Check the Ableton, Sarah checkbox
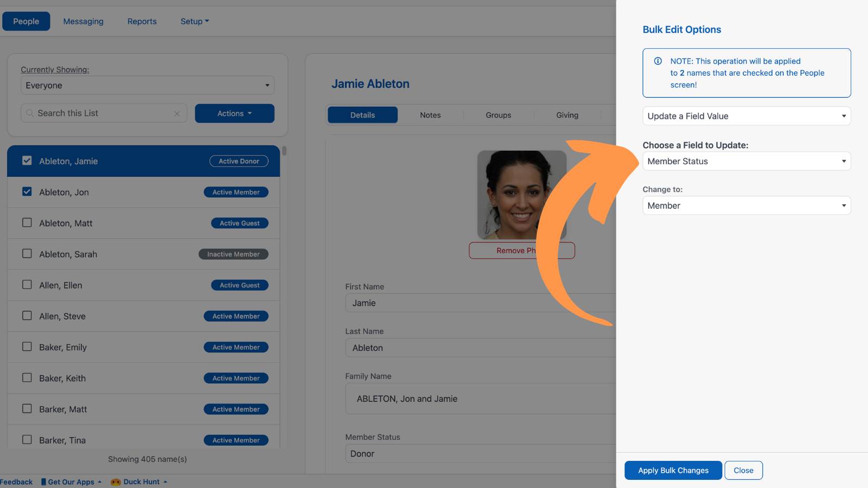The height and width of the screenshot is (488, 868). [x=27, y=253]
